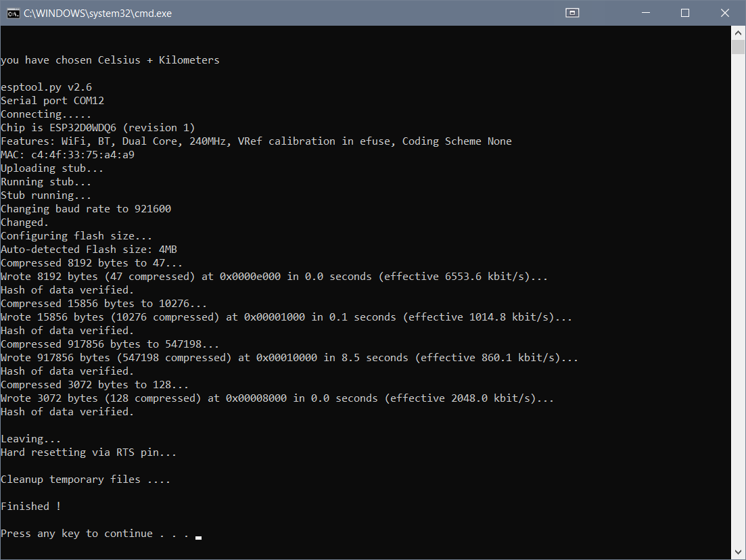Click the "Cleanup temporary files" line
The height and width of the screenshot is (560, 746).
pyautogui.click(x=85, y=480)
